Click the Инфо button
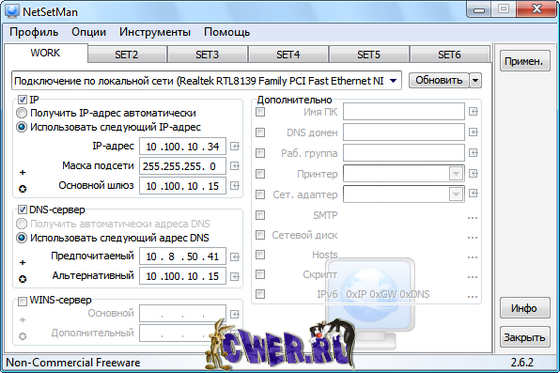The width and height of the screenshot is (560, 373). pyautogui.click(x=524, y=308)
